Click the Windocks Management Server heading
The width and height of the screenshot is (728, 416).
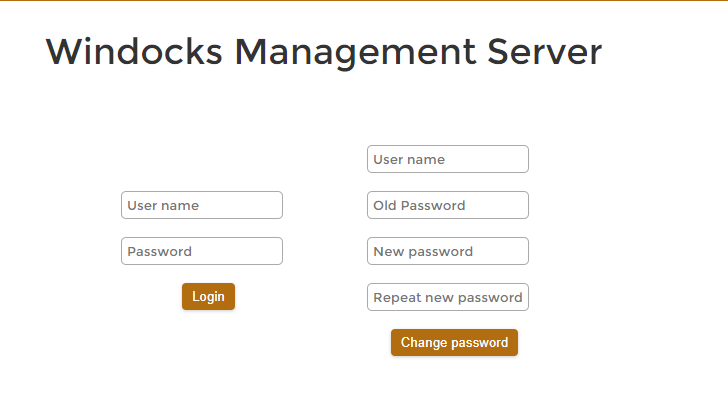[324, 51]
